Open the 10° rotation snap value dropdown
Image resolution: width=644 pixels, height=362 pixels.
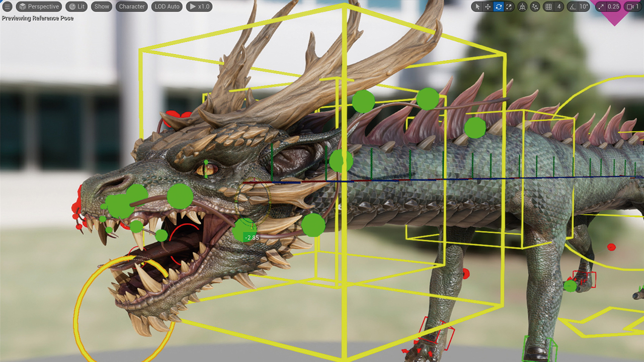(583, 7)
